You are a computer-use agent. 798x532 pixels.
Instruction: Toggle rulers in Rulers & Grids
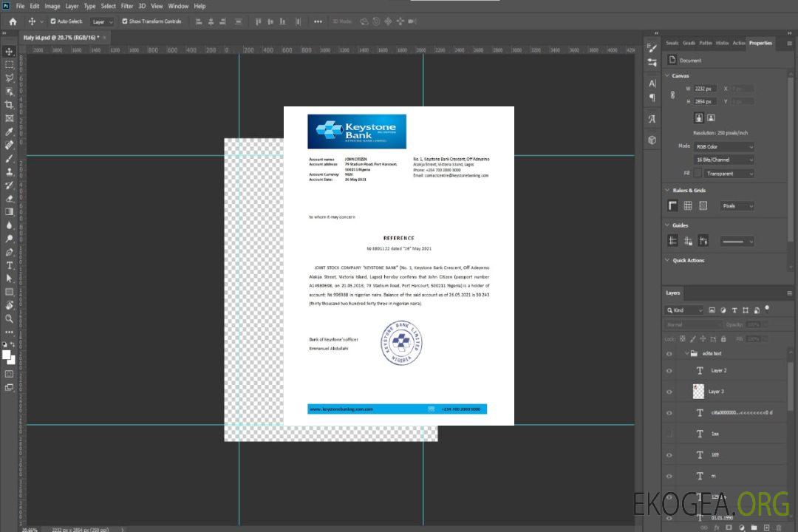pyautogui.click(x=672, y=205)
